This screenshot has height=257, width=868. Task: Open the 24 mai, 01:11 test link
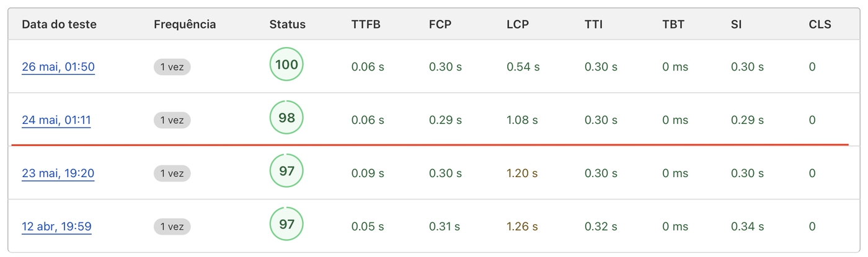(x=56, y=120)
